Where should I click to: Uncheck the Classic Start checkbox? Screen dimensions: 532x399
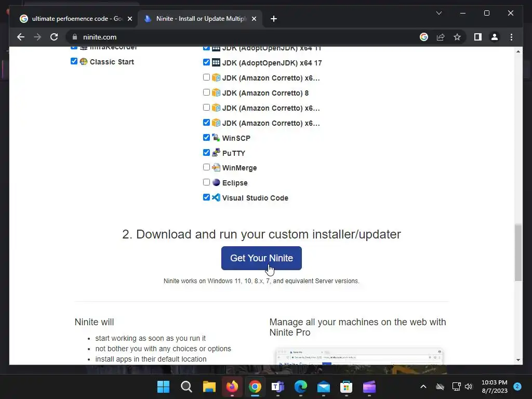pos(74,61)
